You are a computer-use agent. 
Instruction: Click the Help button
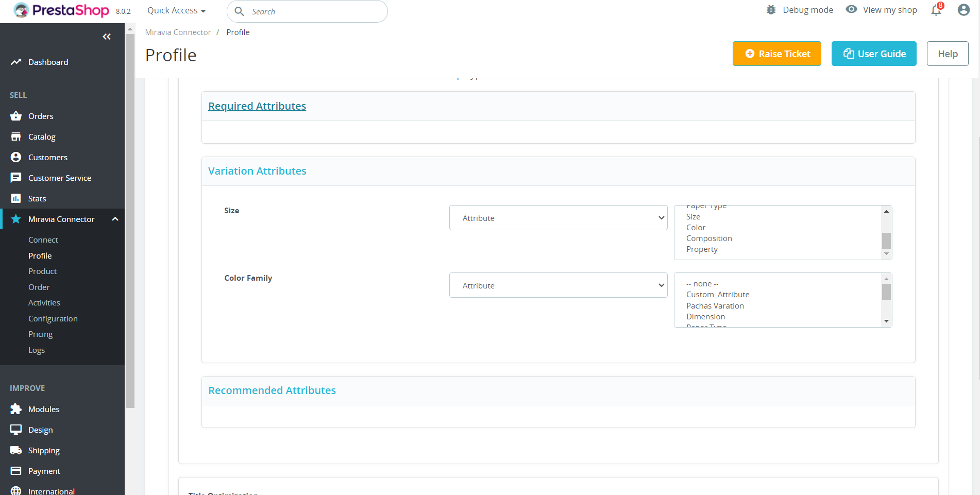[948, 54]
